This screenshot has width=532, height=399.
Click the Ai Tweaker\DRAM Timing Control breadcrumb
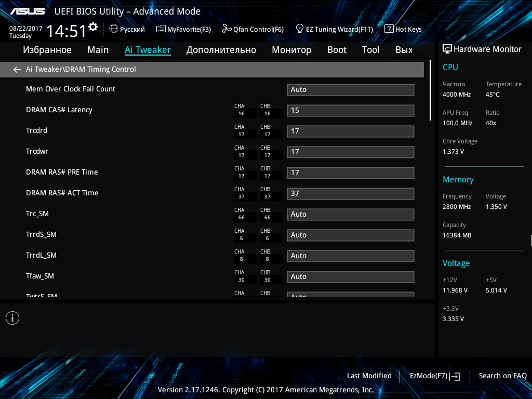[x=81, y=69]
